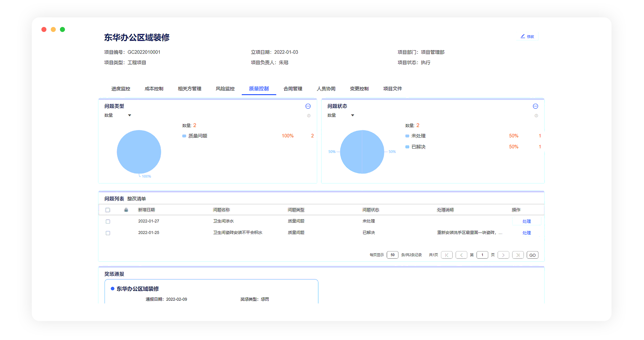The width and height of the screenshot is (644, 340).
Task: Check the row dated 2022-01-27
Action: (108, 221)
